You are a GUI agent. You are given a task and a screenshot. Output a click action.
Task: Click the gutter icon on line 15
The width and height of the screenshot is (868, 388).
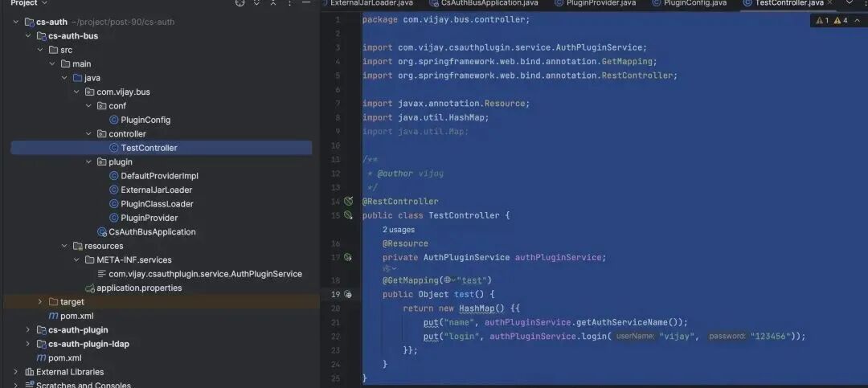[348, 214]
